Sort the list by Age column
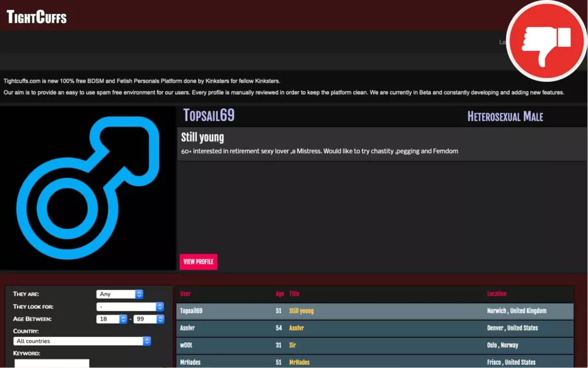The height and width of the screenshot is (368, 588). pyautogui.click(x=280, y=294)
